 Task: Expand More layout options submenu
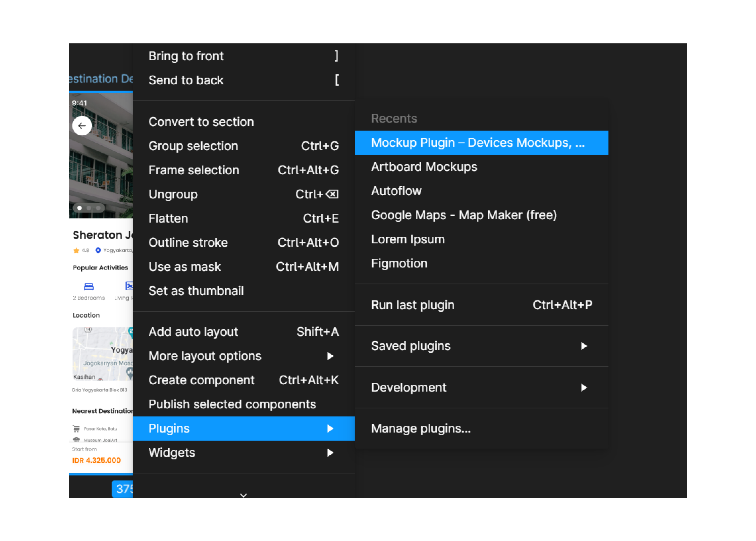coord(244,356)
